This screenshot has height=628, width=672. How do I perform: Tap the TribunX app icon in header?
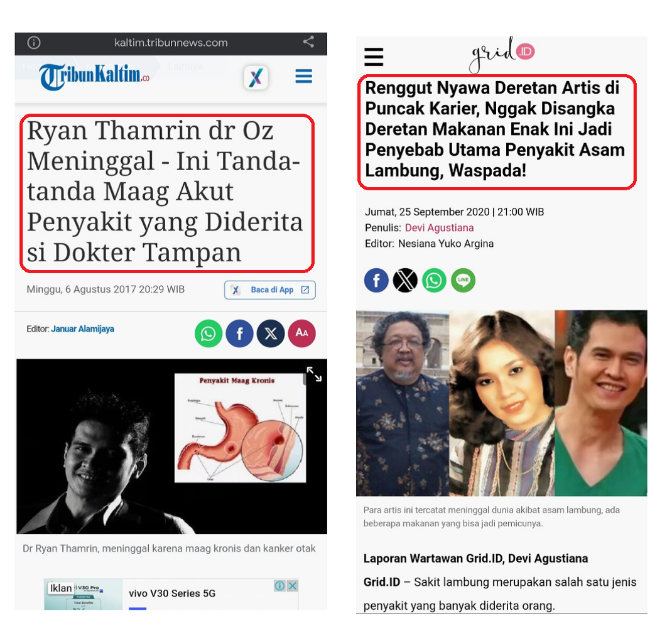[x=256, y=78]
